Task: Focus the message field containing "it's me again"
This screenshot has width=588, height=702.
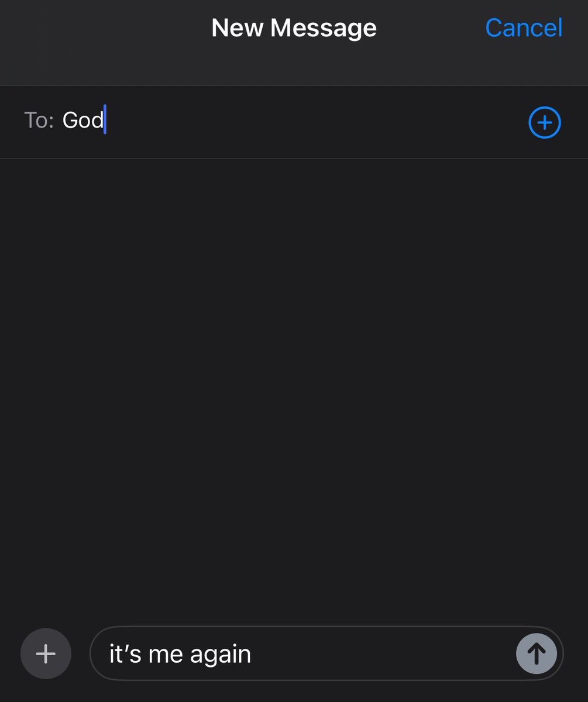Action: [x=326, y=653]
